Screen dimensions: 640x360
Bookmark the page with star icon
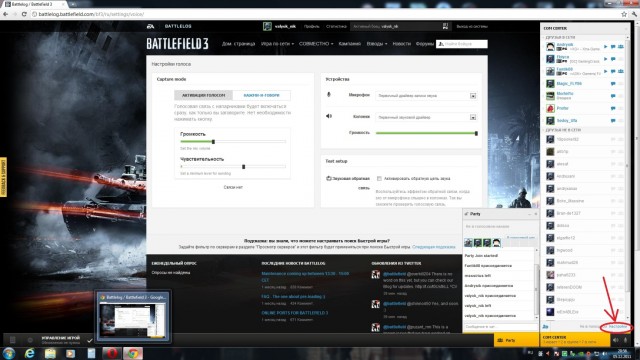[x=624, y=14]
